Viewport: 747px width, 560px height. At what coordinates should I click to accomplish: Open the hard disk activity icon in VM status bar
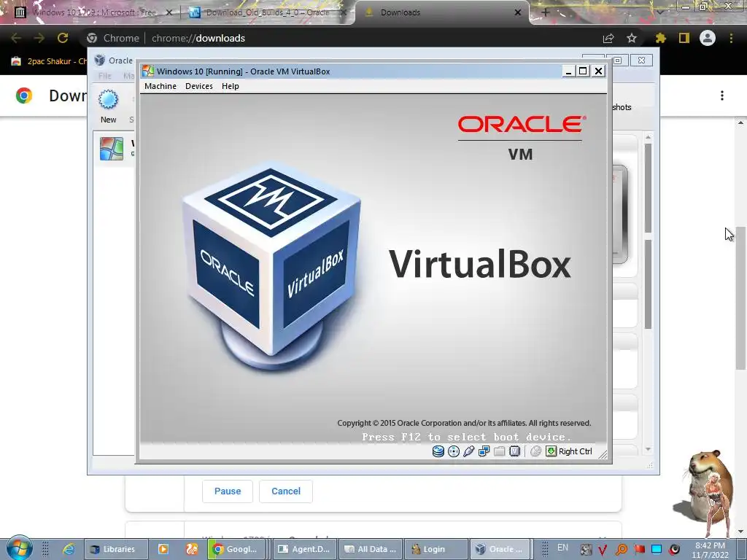438,451
